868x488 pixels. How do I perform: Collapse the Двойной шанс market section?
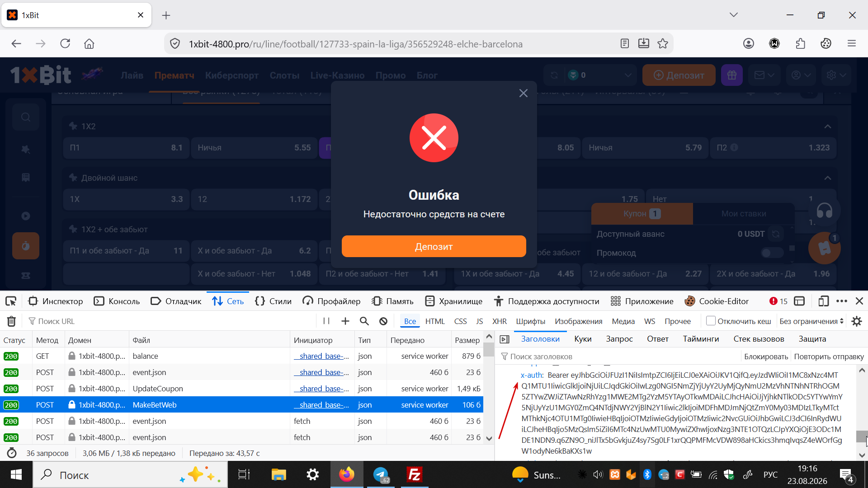[x=827, y=178]
